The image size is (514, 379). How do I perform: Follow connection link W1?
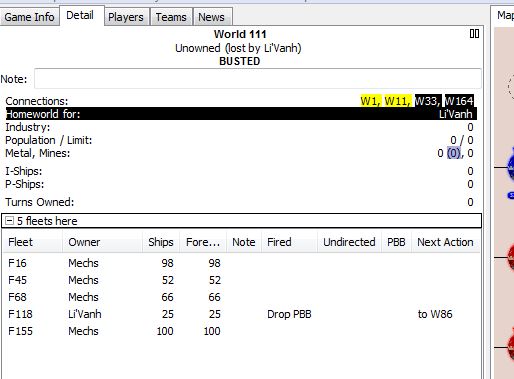point(371,101)
